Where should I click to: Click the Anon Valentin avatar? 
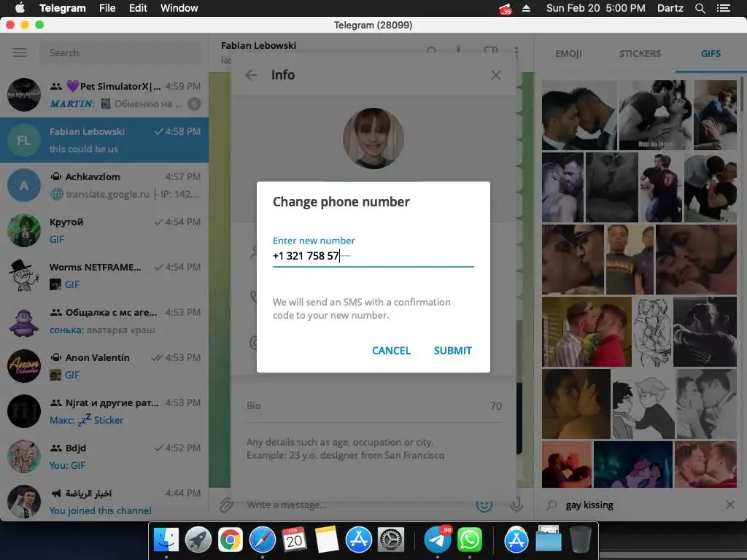pos(24,366)
